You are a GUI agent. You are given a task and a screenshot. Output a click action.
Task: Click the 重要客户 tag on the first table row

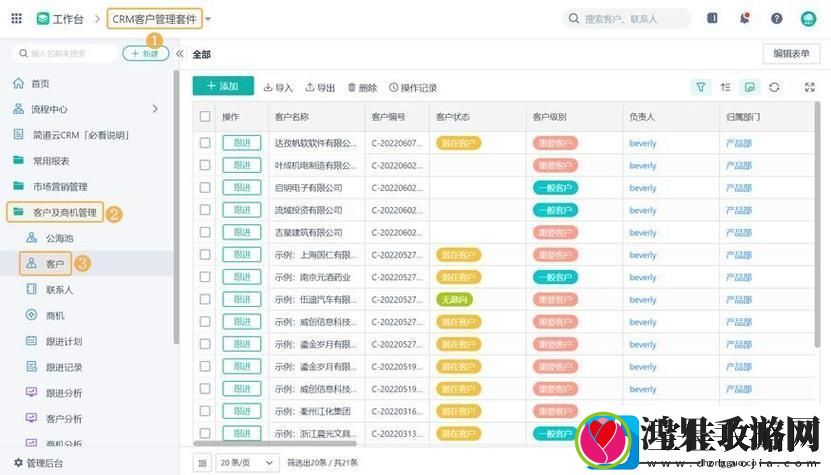click(555, 143)
